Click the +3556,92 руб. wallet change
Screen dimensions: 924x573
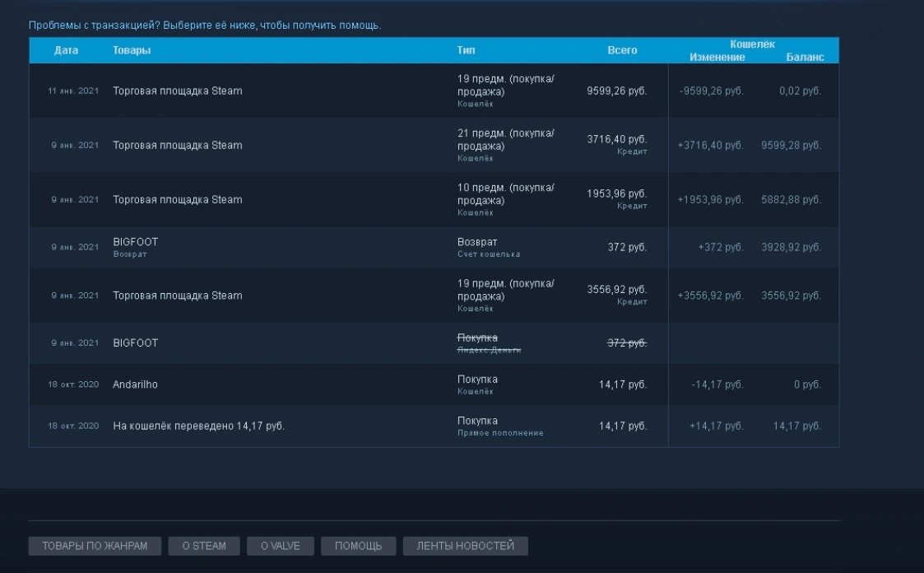711,296
